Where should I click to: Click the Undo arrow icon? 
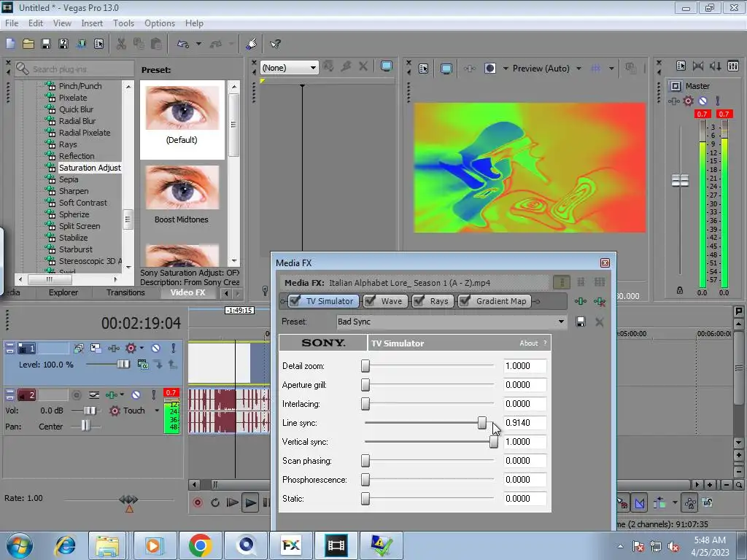tap(183, 44)
